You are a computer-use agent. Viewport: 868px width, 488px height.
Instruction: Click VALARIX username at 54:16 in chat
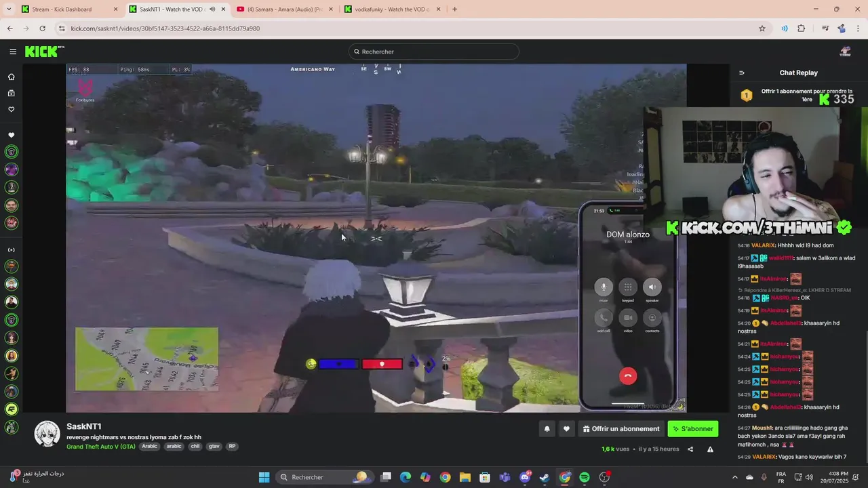coord(763,245)
